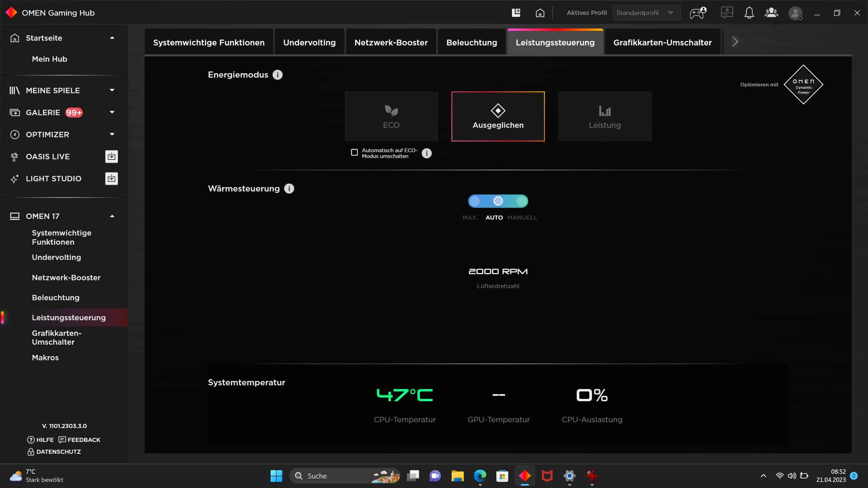Open the OMEN Dynamic Power diamond
This screenshot has width=868, height=488.
(803, 85)
